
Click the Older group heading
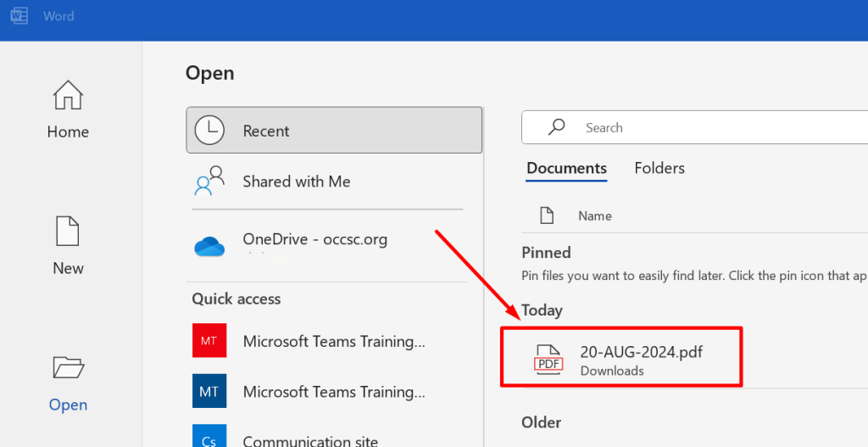[542, 422]
